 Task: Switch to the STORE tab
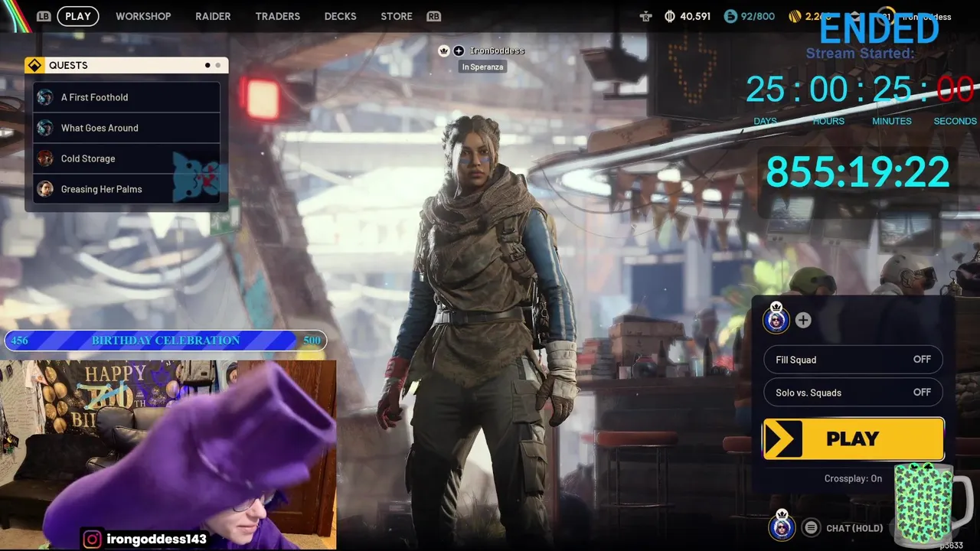tap(397, 16)
